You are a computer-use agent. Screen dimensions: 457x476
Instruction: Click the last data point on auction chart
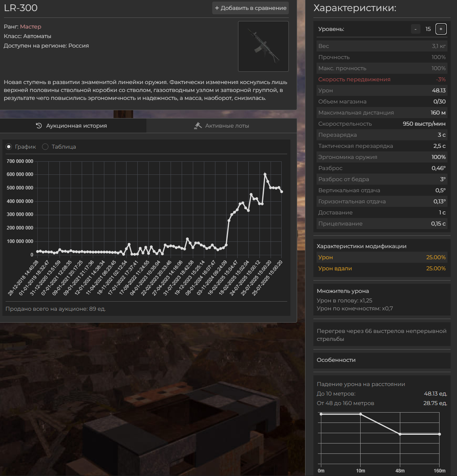coord(282,192)
